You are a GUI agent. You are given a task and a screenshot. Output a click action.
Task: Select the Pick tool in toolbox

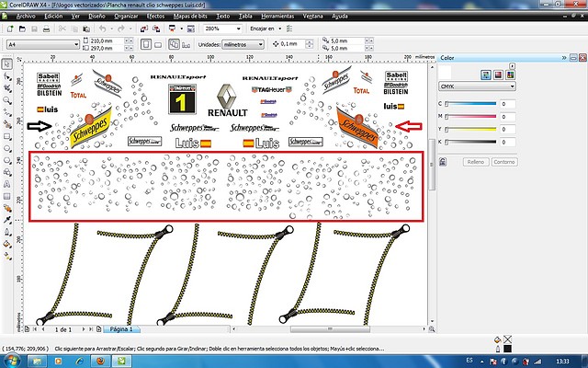coord(6,64)
